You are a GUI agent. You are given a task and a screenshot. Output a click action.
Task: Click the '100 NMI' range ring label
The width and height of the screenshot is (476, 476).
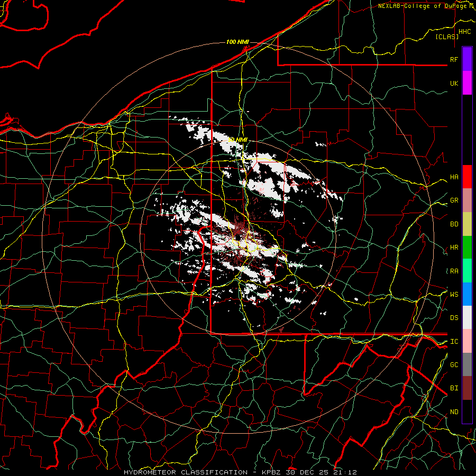(237, 42)
